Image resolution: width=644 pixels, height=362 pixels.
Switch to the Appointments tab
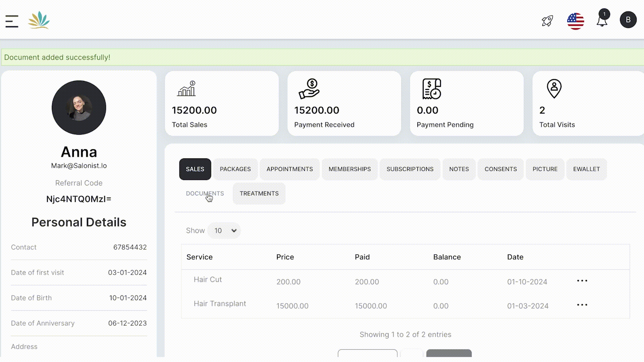(x=289, y=169)
